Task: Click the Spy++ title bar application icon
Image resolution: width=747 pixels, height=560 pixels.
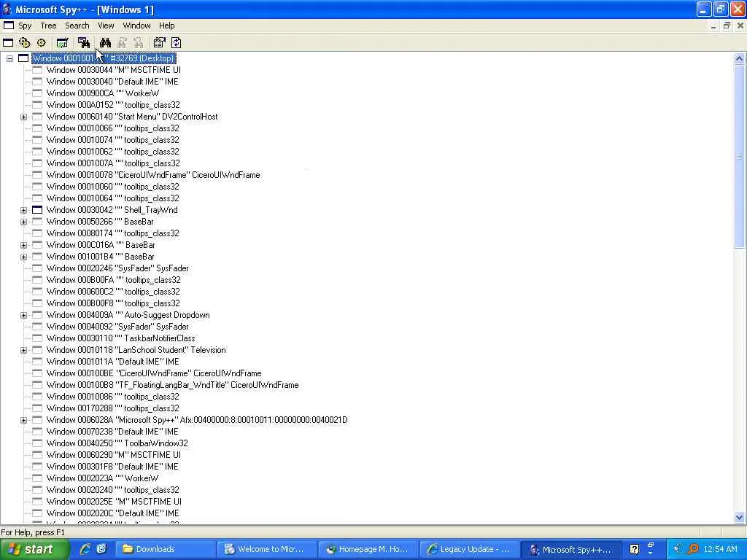Action: 7,9
